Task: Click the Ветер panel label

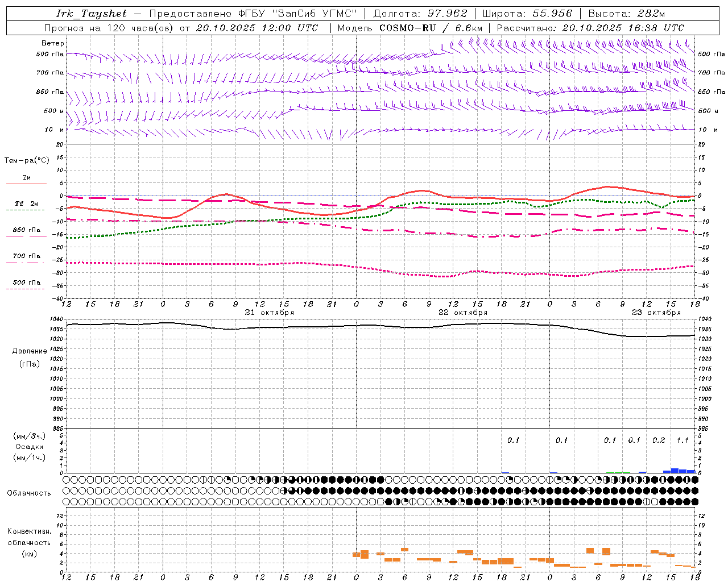Action: [x=53, y=43]
